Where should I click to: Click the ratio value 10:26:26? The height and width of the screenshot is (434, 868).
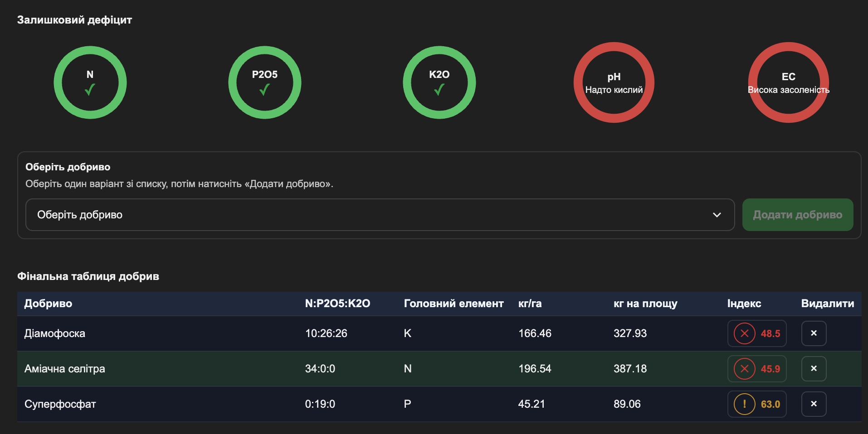326,333
